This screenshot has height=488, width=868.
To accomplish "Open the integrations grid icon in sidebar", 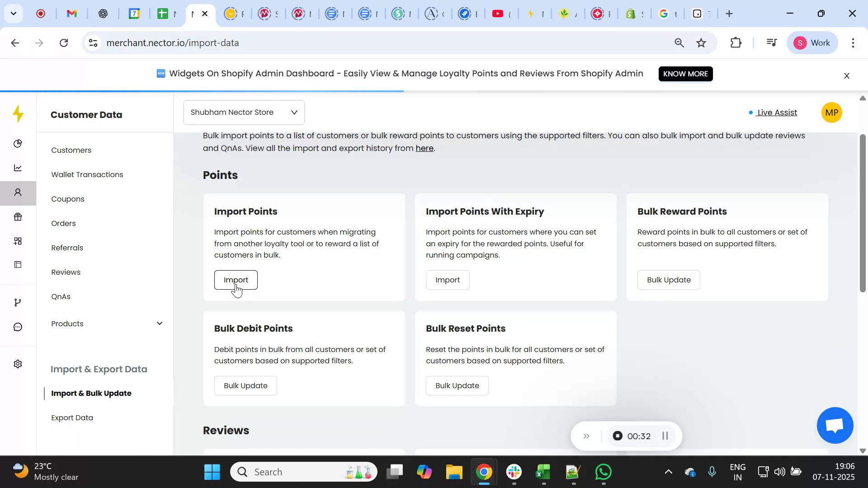I will [x=18, y=240].
